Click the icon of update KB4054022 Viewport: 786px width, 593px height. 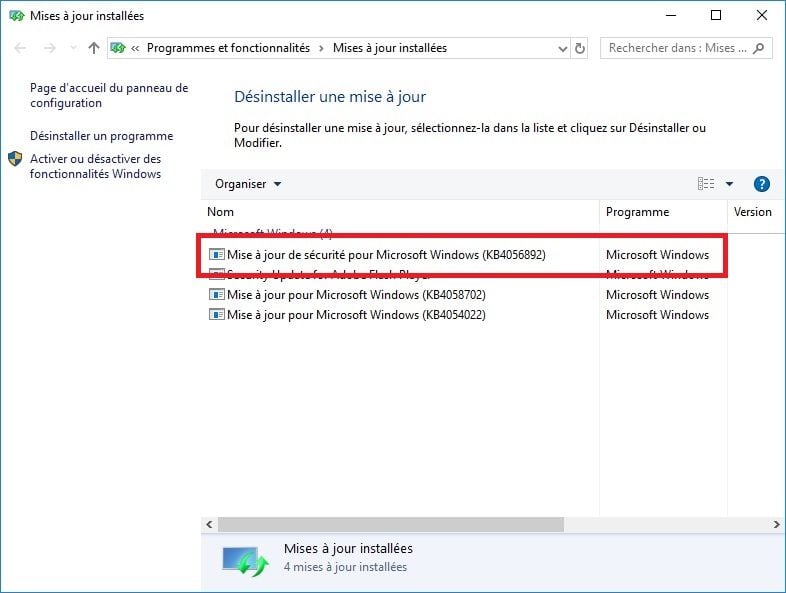click(217, 315)
